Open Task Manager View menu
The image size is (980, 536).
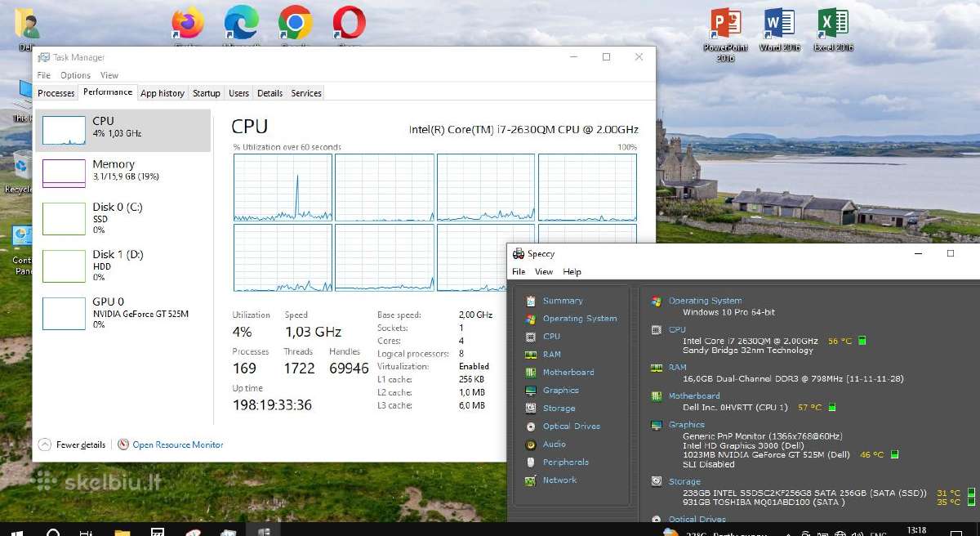coord(109,75)
